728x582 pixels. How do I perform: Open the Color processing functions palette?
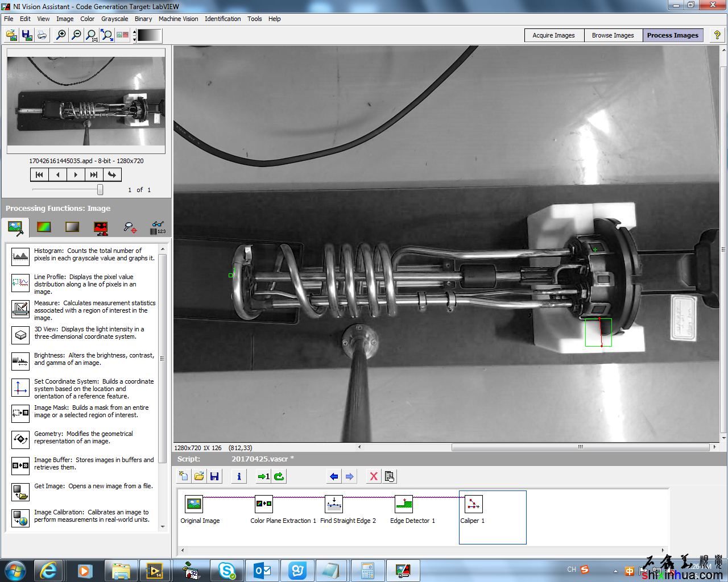coord(44,227)
